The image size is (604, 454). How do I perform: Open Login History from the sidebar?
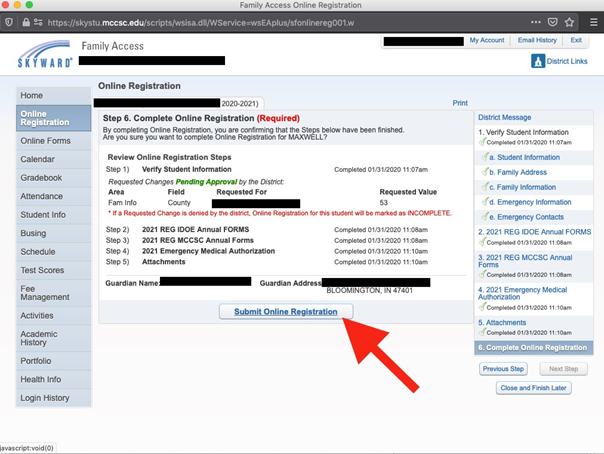[x=45, y=398]
